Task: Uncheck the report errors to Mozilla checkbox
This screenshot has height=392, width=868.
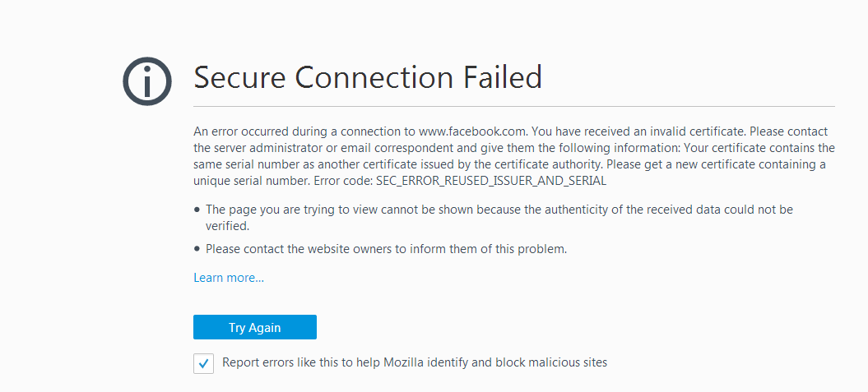Action: point(204,364)
